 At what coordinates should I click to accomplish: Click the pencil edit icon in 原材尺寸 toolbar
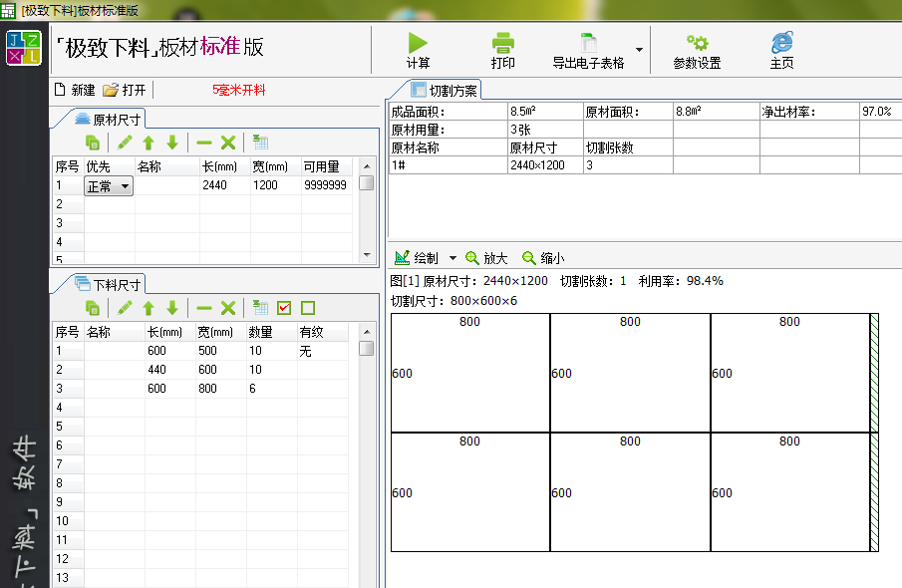tap(125, 143)
